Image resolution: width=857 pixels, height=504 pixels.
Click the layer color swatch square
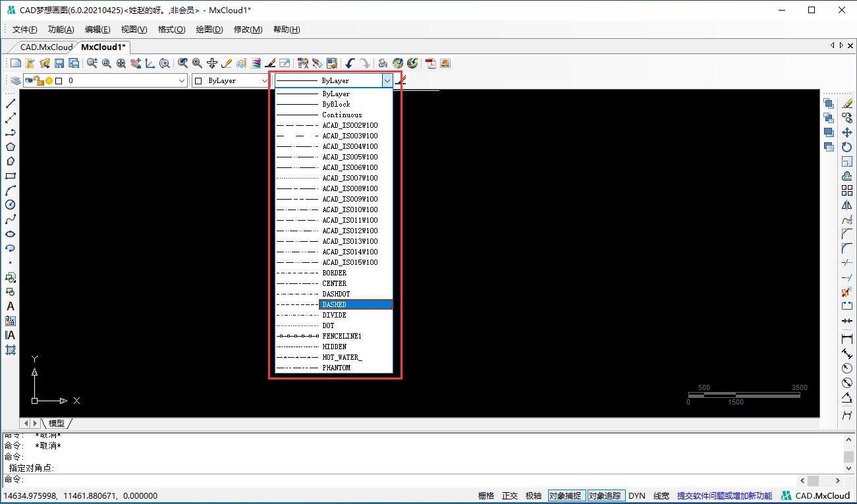[x=59, y=81]
